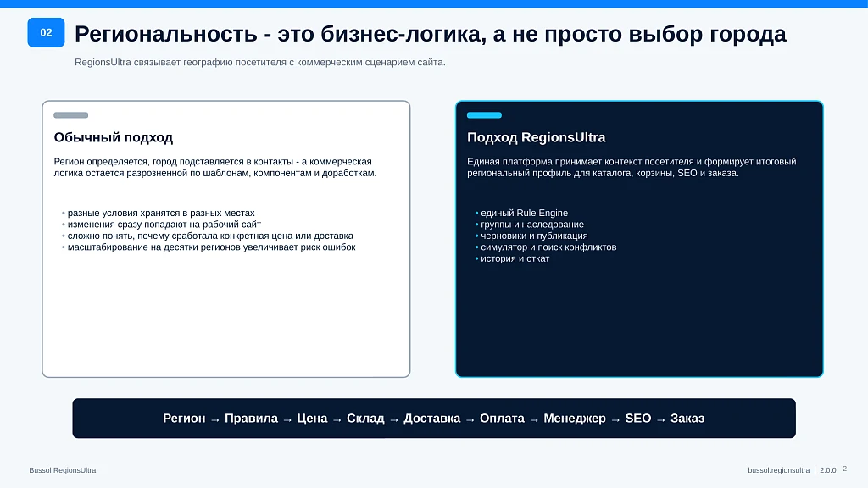This screenshot has width=868, height=488.
Task: Click the blue 02 slide number badge
Action: pos(46,33)
